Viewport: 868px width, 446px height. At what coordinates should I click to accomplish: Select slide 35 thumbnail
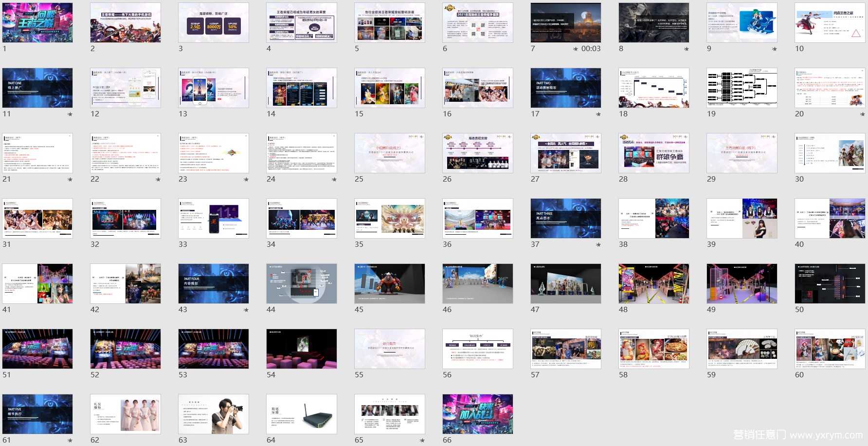(x=390, y=219)
